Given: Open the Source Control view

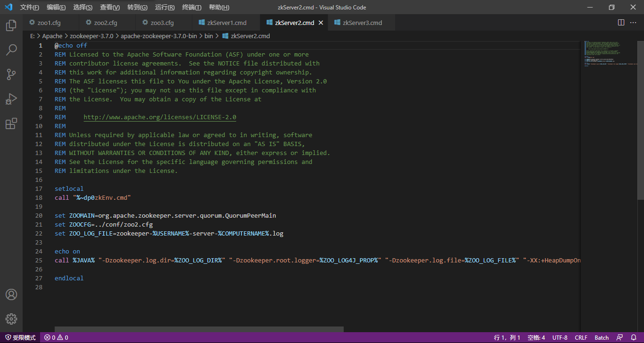Looking at the screenshot, I should [x=11, y=74].
